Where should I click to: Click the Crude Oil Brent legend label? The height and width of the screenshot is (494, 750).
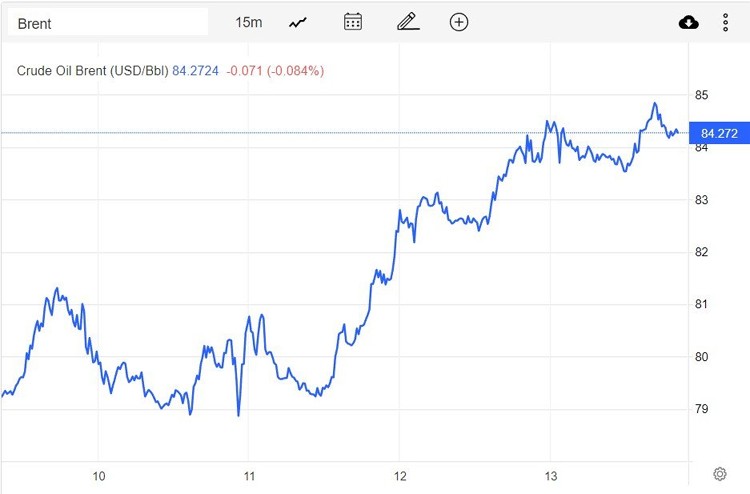(x=92, y=71)
